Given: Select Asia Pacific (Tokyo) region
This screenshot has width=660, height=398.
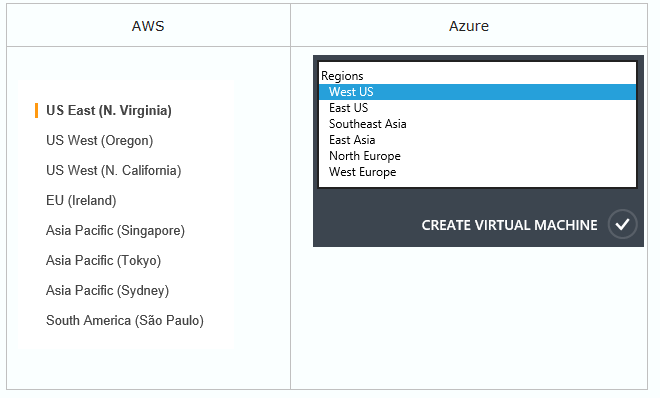Looking at the screenshot, I should pos(104,260).
